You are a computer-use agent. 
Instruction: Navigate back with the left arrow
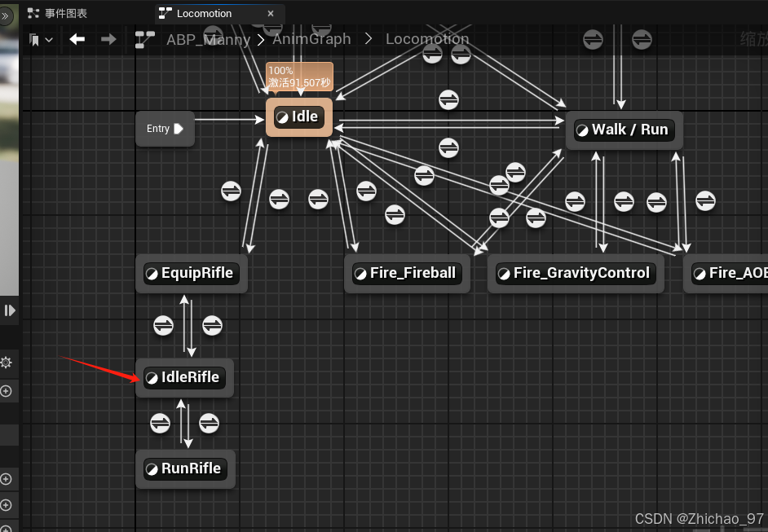coord(77,39)
